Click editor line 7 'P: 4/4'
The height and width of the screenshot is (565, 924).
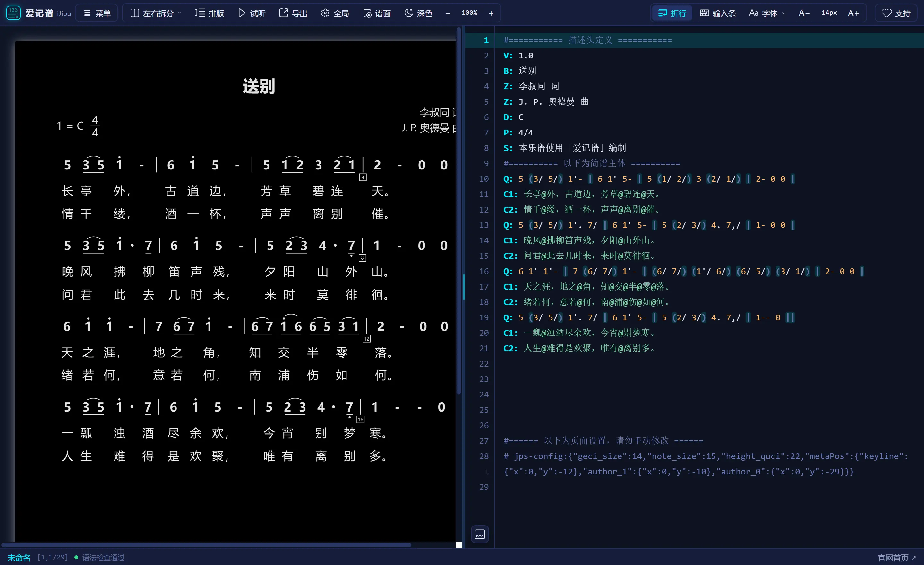click(518, 133)
